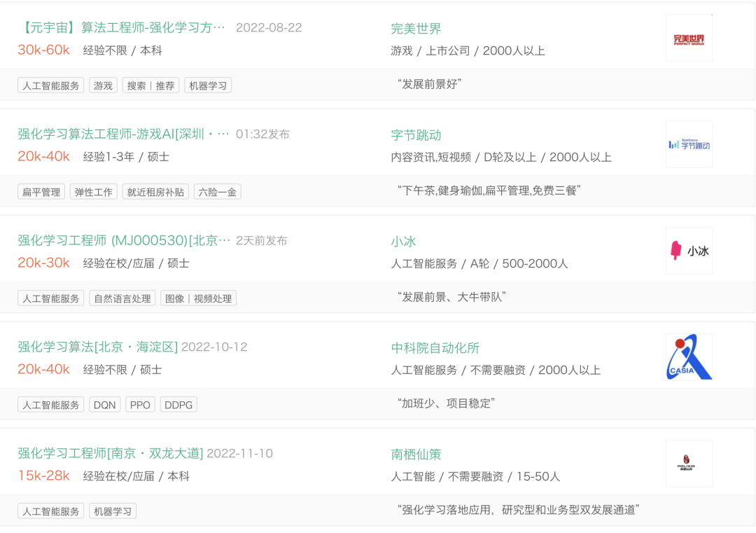Screen dimensions: 756x533
Task: Click the “强化学习落地应用” company quote
Action: 518,510
